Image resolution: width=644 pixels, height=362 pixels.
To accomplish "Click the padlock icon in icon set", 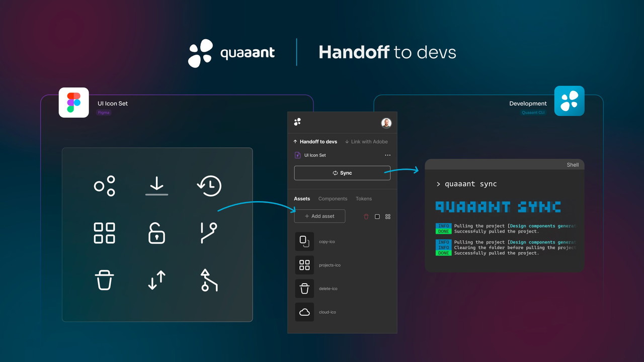I will pos(156,233).
